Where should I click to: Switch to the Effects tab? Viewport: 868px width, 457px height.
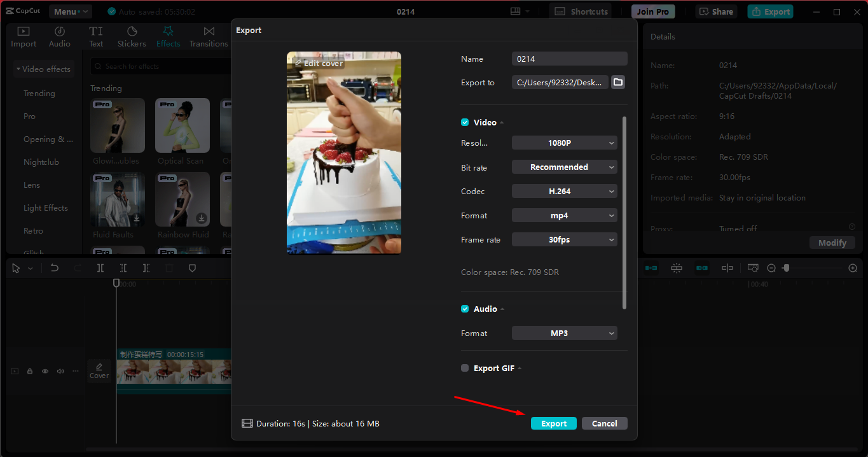pos(169,37)
